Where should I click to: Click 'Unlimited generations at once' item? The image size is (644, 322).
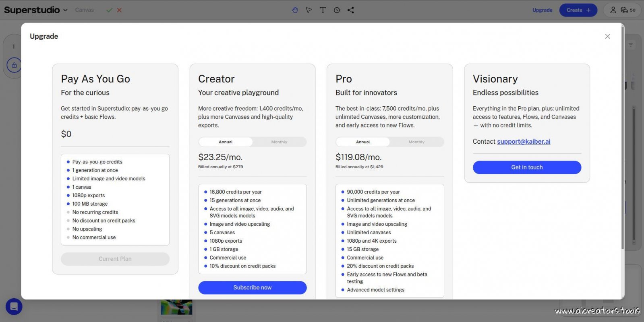pyautogui.click(x=381, y=200)
